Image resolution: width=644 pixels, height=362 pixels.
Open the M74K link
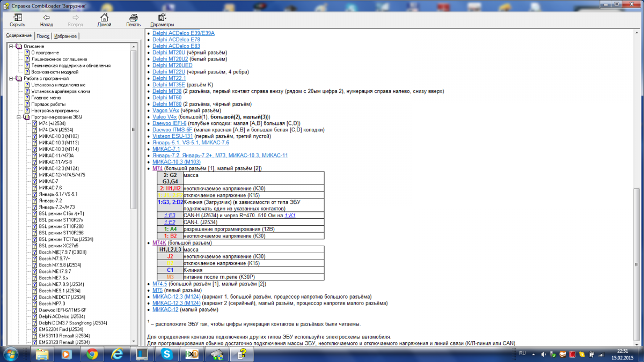tap(159, 242)
